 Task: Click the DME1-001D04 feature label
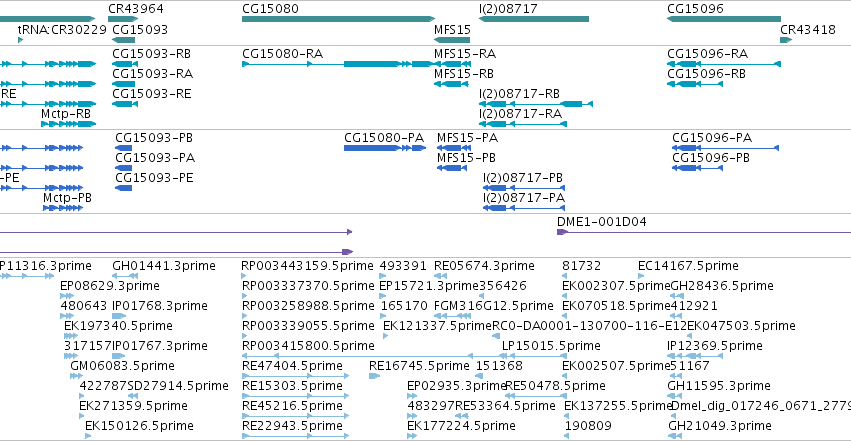pos(601,222)
